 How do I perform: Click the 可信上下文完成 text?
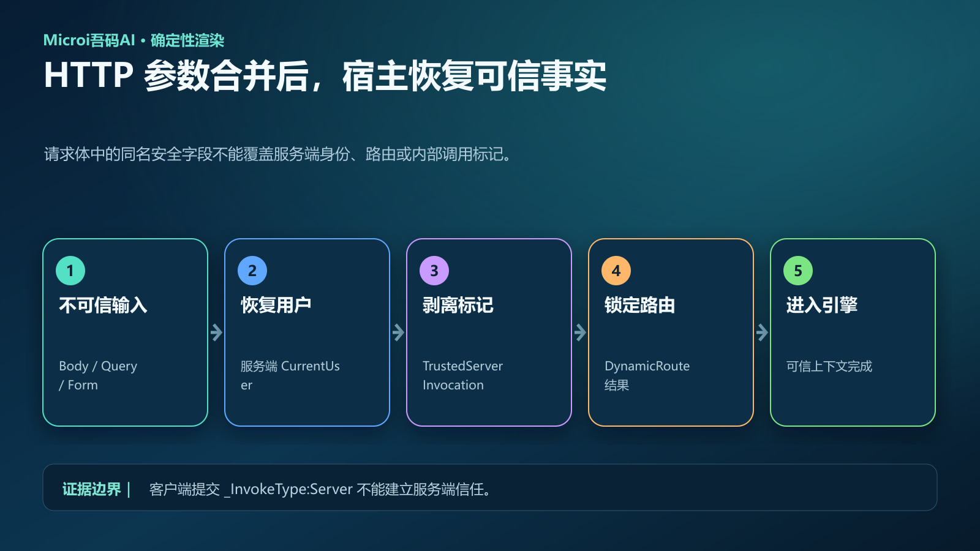point(829,366)
